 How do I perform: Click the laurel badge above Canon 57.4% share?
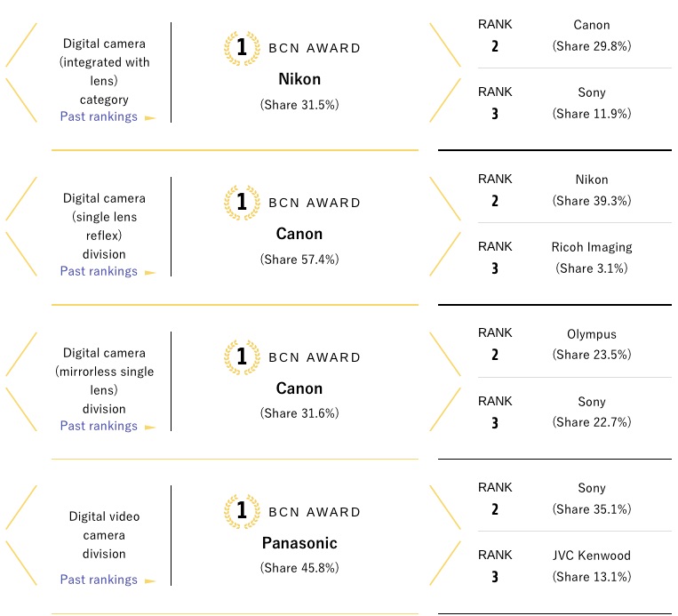point(242,203)
